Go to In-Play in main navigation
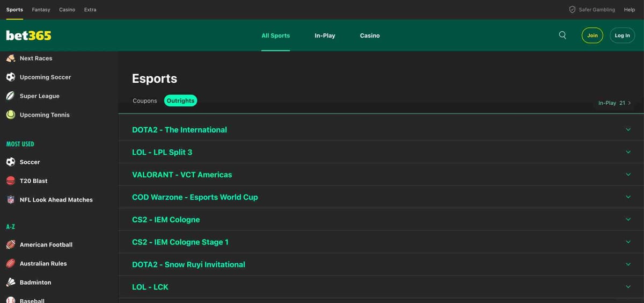Image resolution: width=644 pixels, height=303 pixels. pos(325,35)
